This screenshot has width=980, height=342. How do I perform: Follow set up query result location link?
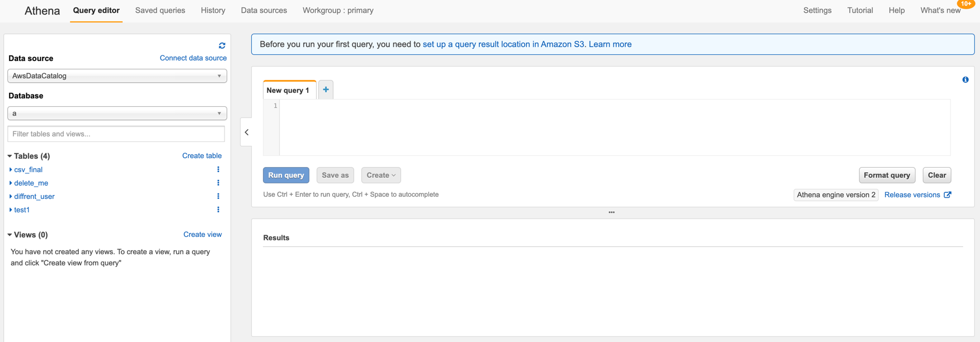(x=503, y=44)
